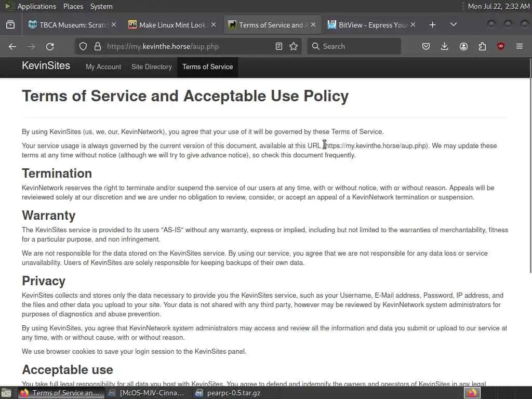Click the aup.php URL text in paragraph
The width and height of the screenshot is (532, 399).
(376, 146)
